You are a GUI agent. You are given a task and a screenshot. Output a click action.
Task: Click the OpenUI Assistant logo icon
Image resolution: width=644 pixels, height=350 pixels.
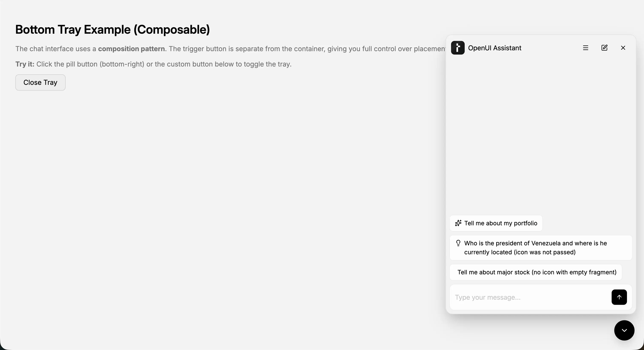(457, 48)
